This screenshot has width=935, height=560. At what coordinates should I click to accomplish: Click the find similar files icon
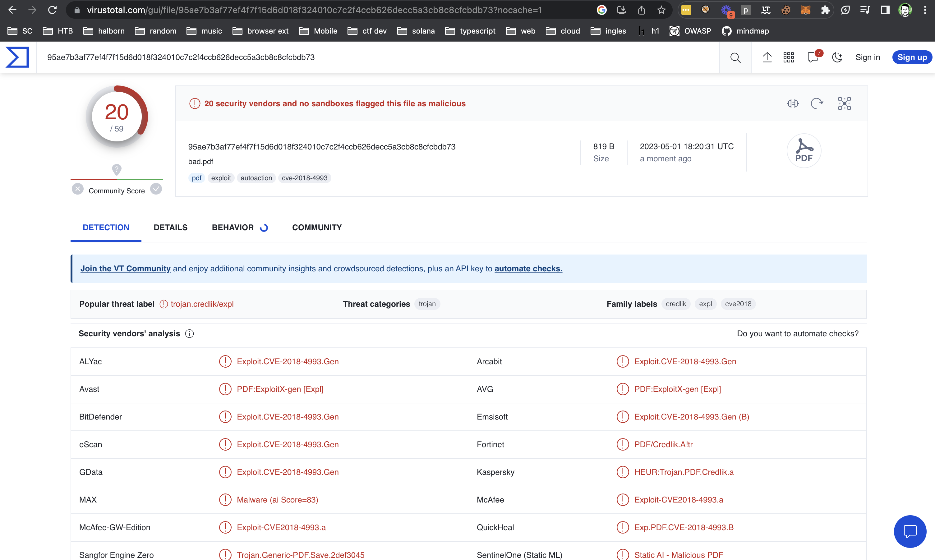tap(793, 103)
